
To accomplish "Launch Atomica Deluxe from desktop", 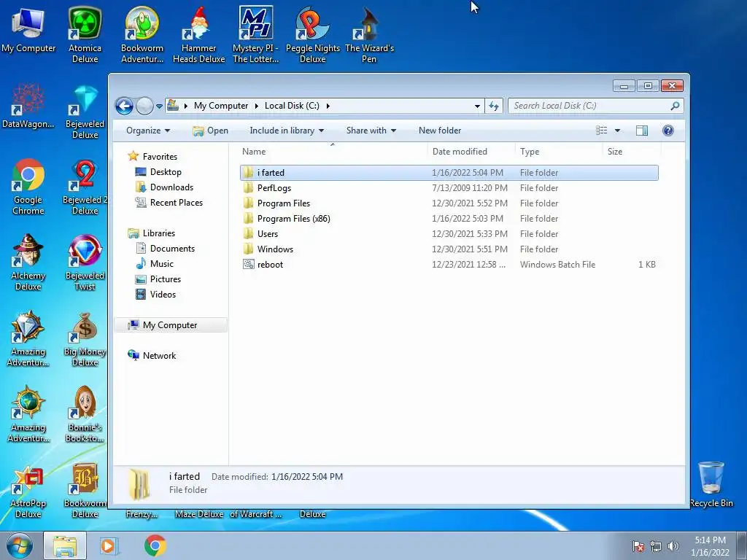I will [x=85, y=35].
